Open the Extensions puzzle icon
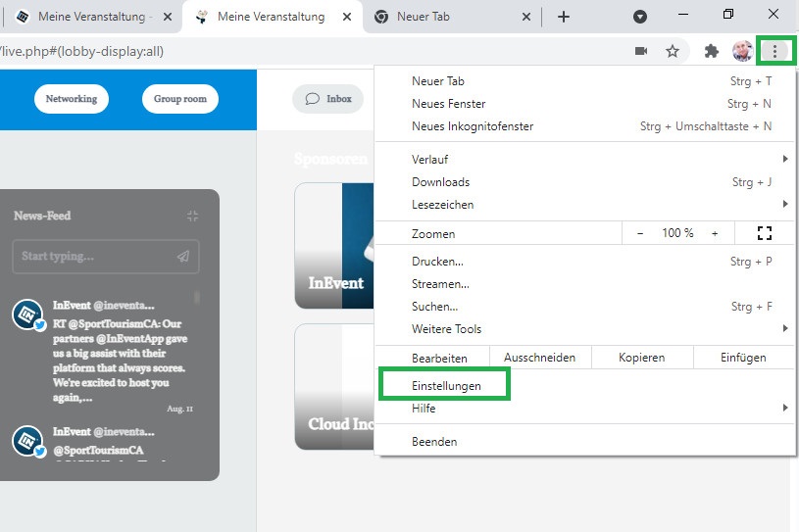 (x=712, y=51)
